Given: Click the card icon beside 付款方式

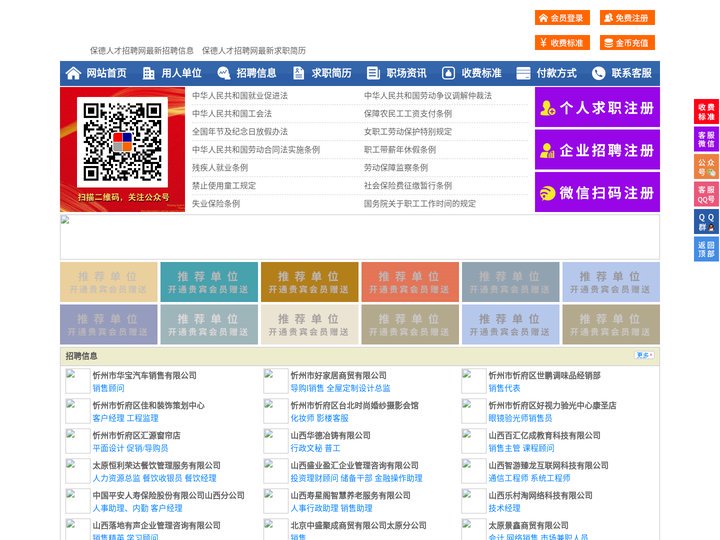Looking at the screenshot, I should click(523, 73).
